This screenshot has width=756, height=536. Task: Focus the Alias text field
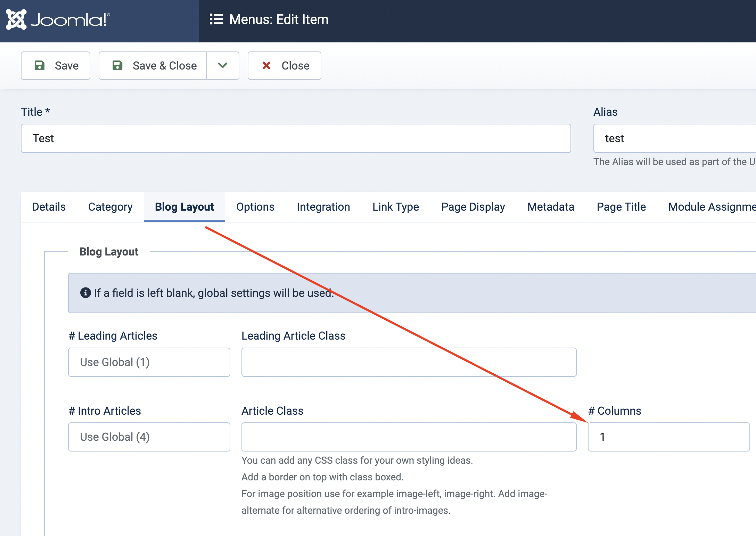[674, 138]
